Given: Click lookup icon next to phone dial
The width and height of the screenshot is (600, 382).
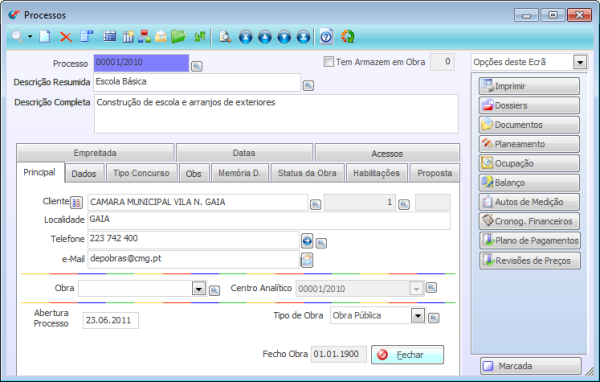Looking at the screenshot, I should tap(321, 243).
